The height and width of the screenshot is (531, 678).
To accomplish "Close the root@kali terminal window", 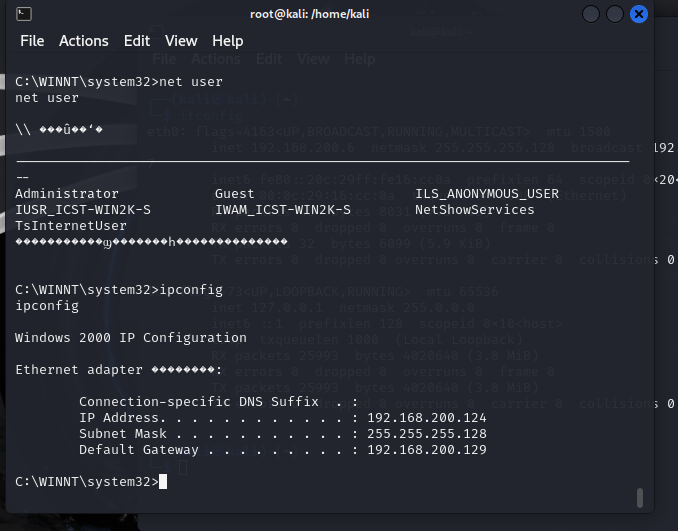I will [x=639, y=14].
